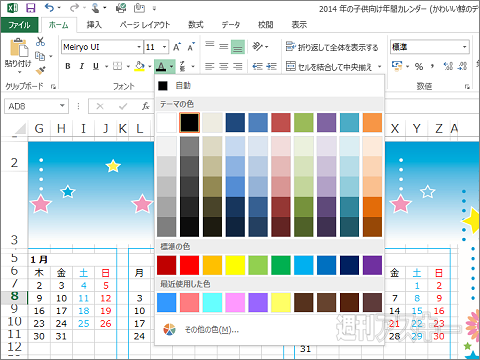The image size is (480, 360).
Task: Toggle wrap text (折り返して全体を表示する)
Action: 332,47
